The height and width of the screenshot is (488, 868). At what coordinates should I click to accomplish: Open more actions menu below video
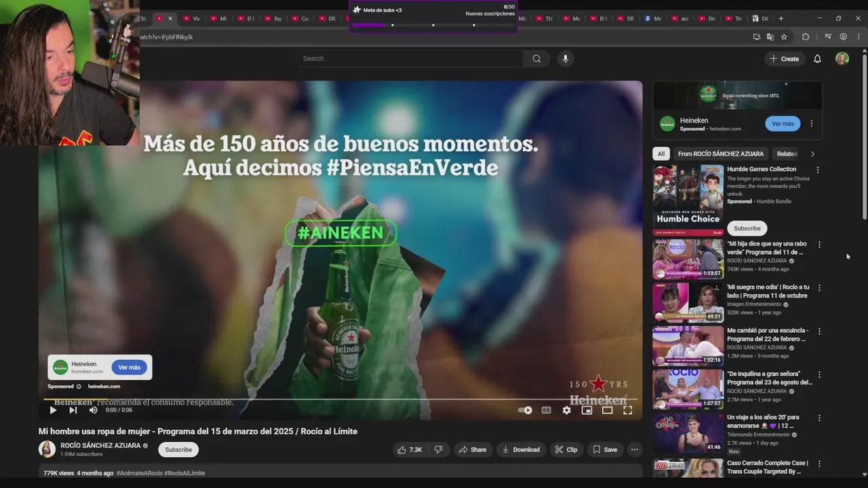click(x=635, y=449)
